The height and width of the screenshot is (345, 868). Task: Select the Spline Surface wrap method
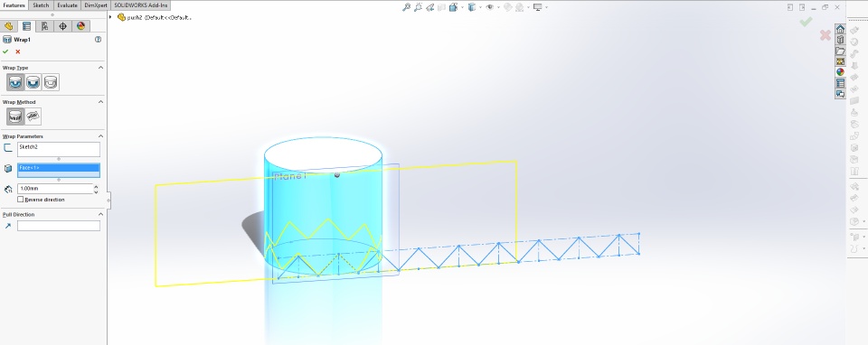(33, 117)
